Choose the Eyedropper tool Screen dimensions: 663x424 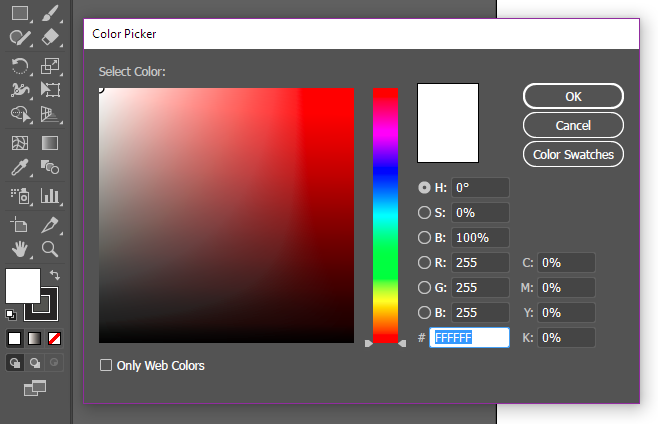20,167
